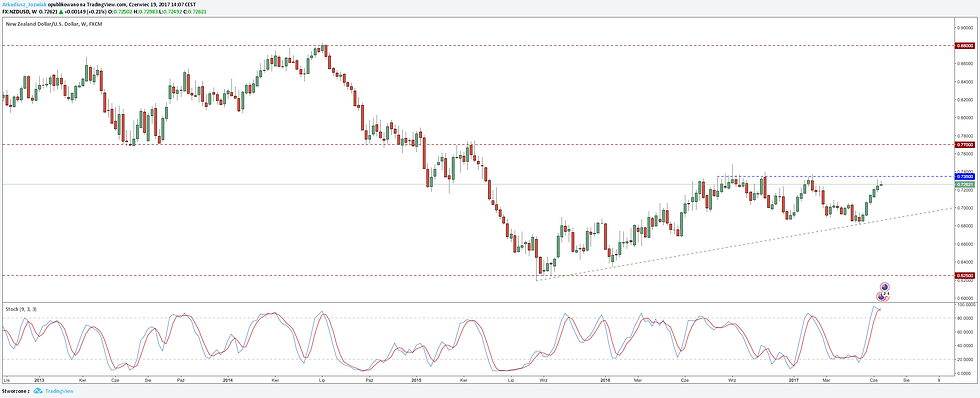Open the Arkadiusz_Jozwiak author profile link
Viewport: 980px width, 398px height.
24,4
